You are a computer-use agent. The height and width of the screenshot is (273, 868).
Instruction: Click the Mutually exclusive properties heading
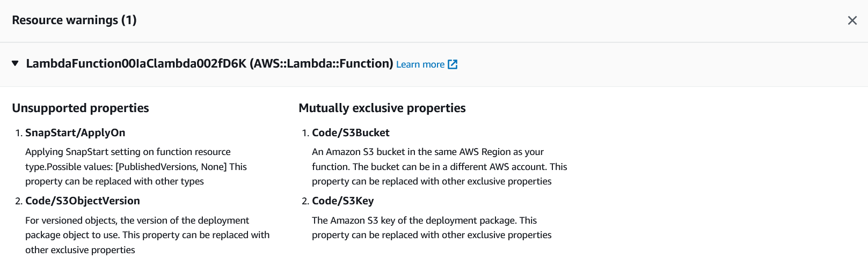click(x=382, y=108)
